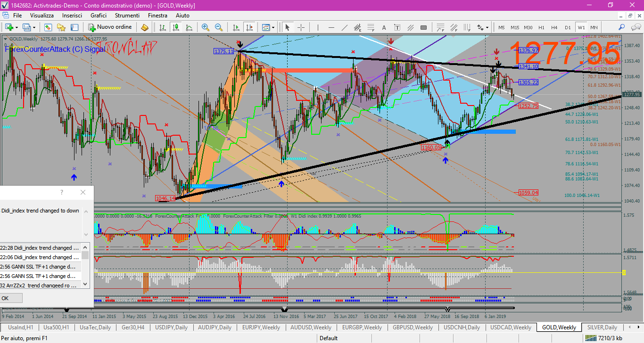Image resolution: width=644 pixels, height=343 pixels.
Task: Switch to H4 timeframe
Action: tap(554, 27)
